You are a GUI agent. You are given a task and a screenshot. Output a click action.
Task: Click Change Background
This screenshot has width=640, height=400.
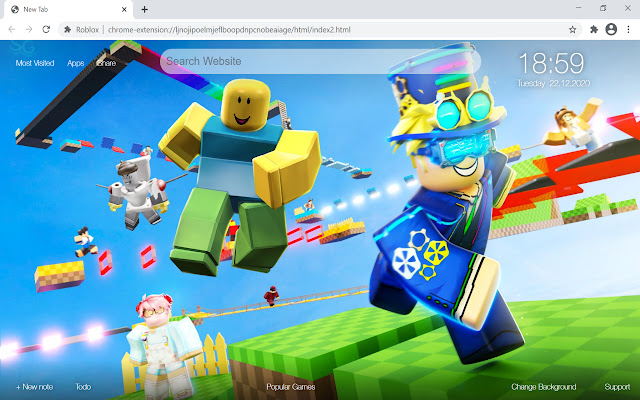click(x=544, y=387)
